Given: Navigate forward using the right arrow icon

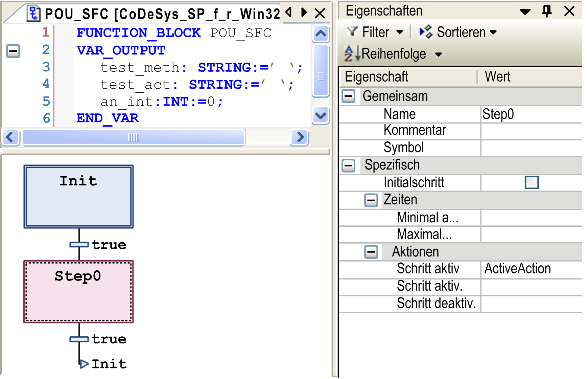Looking at the screenshot, I should click(303, 12).
